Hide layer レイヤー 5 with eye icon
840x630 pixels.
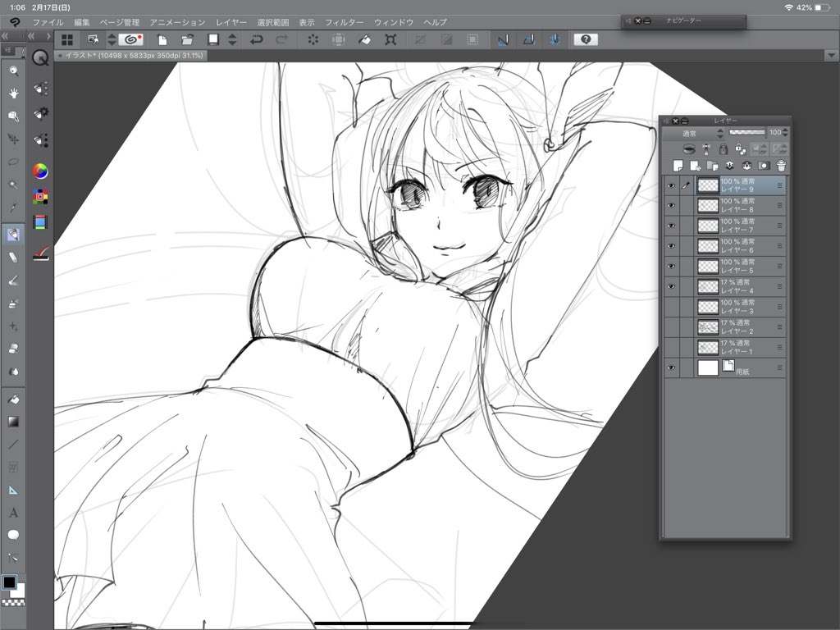[x=671, y=267]
